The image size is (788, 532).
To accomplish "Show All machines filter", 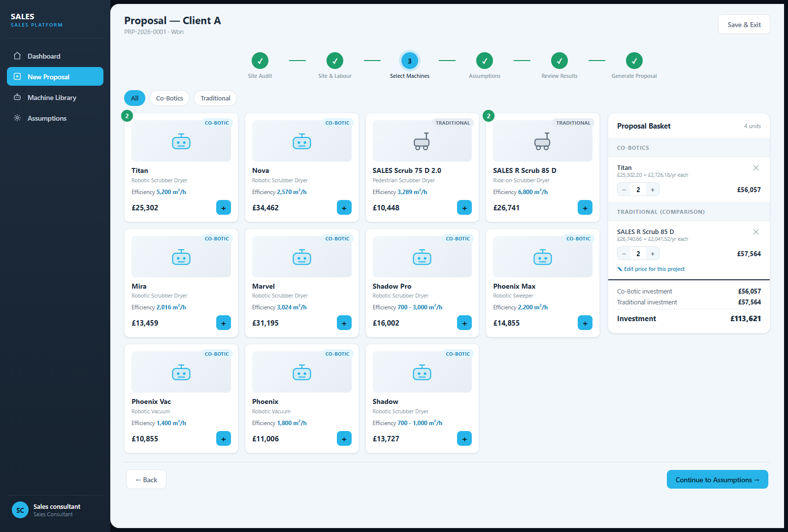I will tap(134, 98).
